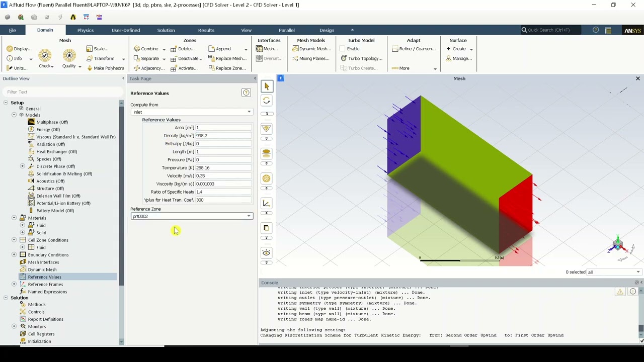Click the Density reference value field

223,136
